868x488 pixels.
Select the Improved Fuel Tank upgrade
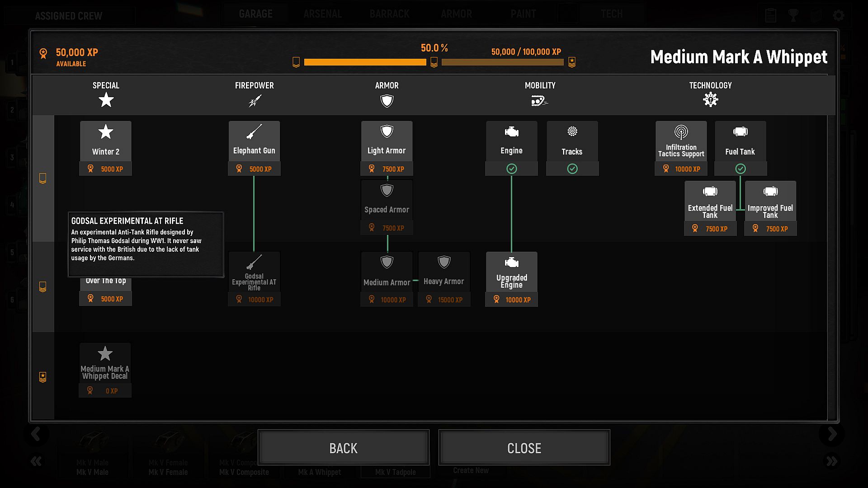[x=770, y=208]
